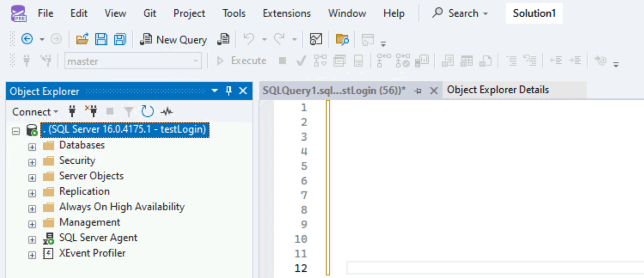Open the Tools menu
The width and height of the screenshot is (644, 278).
tap(234, 13)
